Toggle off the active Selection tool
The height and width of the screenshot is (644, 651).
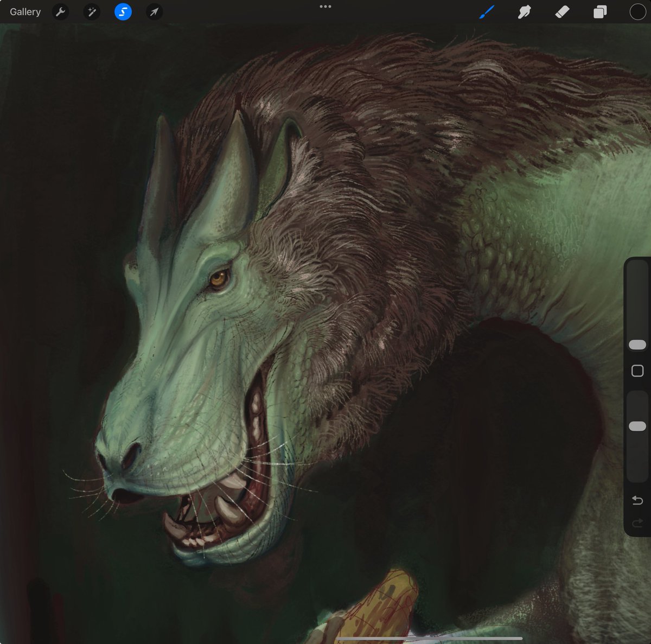pyautogui.click(x=123, y=12)
